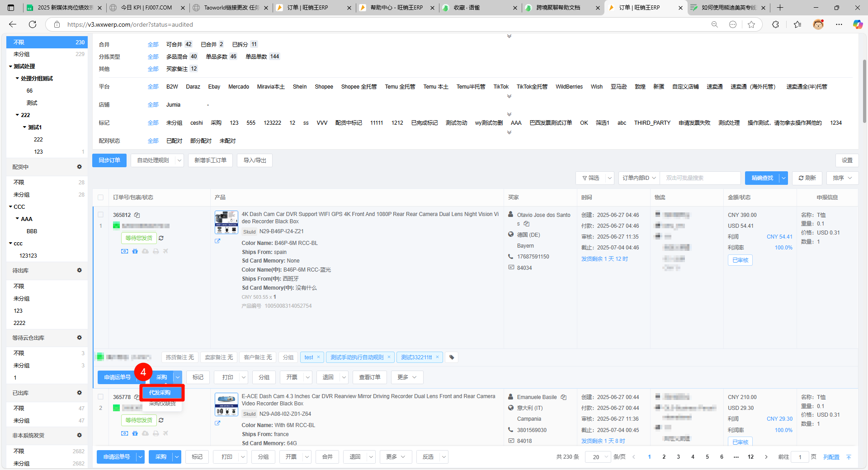Open 自动处理规则 dropdown arrow
This screenshot has height=470, width=868.
[x=179, y=160]
